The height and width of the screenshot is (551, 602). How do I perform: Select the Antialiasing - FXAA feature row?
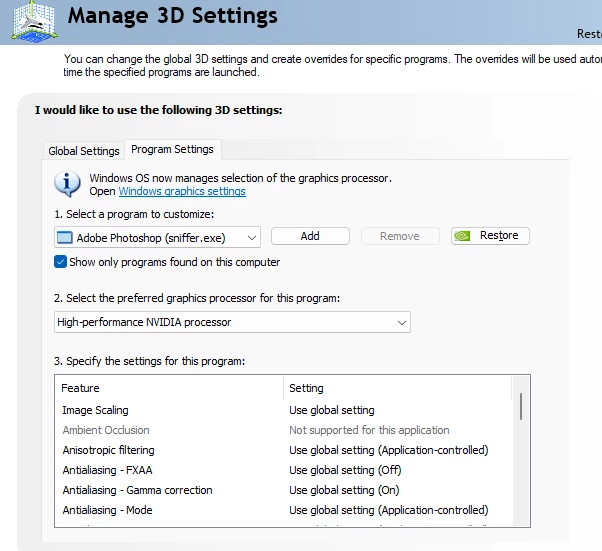[283, 470]
